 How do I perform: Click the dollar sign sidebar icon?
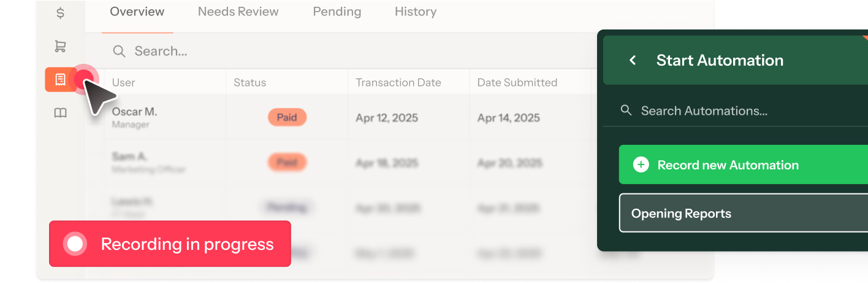60,13
